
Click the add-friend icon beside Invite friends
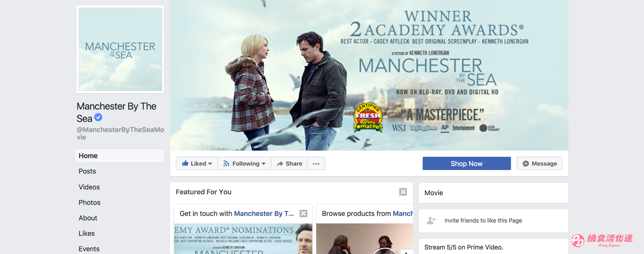pos(432,220)
